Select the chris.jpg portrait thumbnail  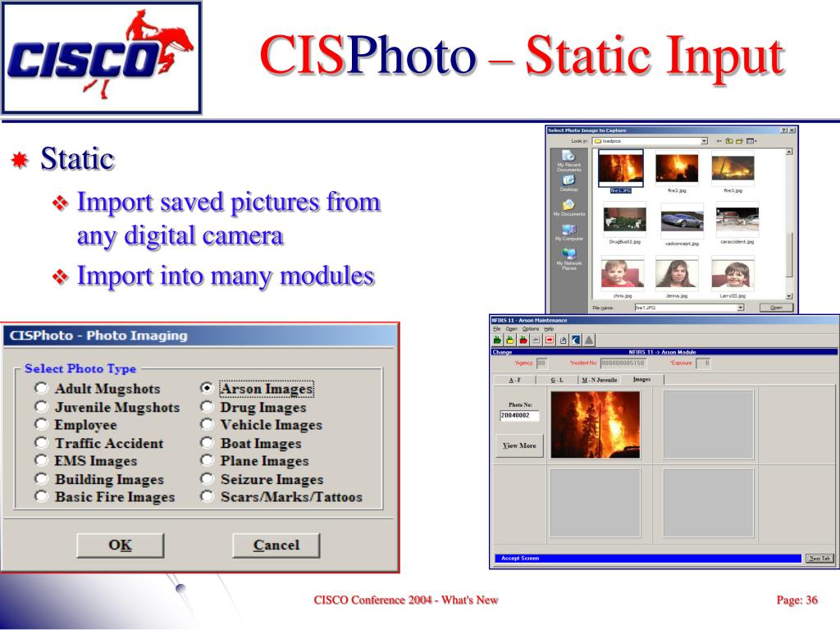coord(623,273)
